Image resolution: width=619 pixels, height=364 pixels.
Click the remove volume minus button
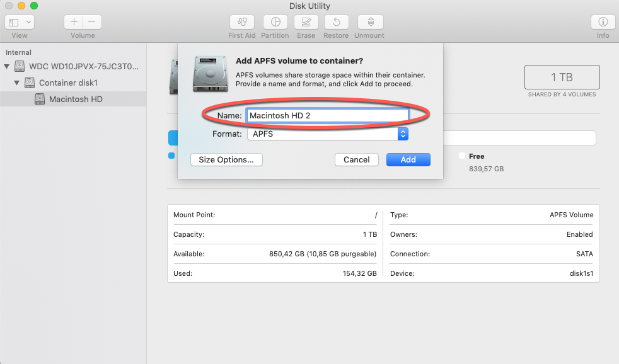click(x=92, y=22)
